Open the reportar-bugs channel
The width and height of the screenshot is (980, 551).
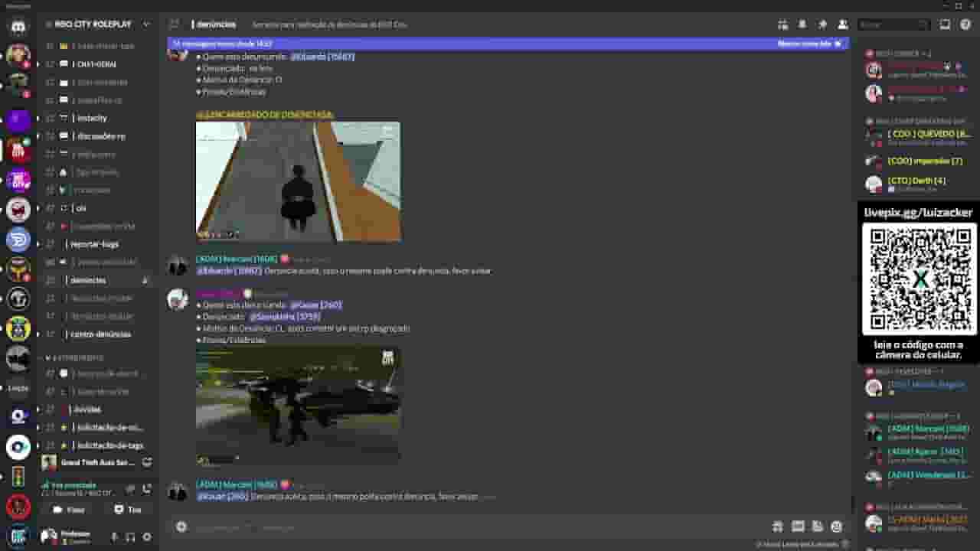[98, 244]
